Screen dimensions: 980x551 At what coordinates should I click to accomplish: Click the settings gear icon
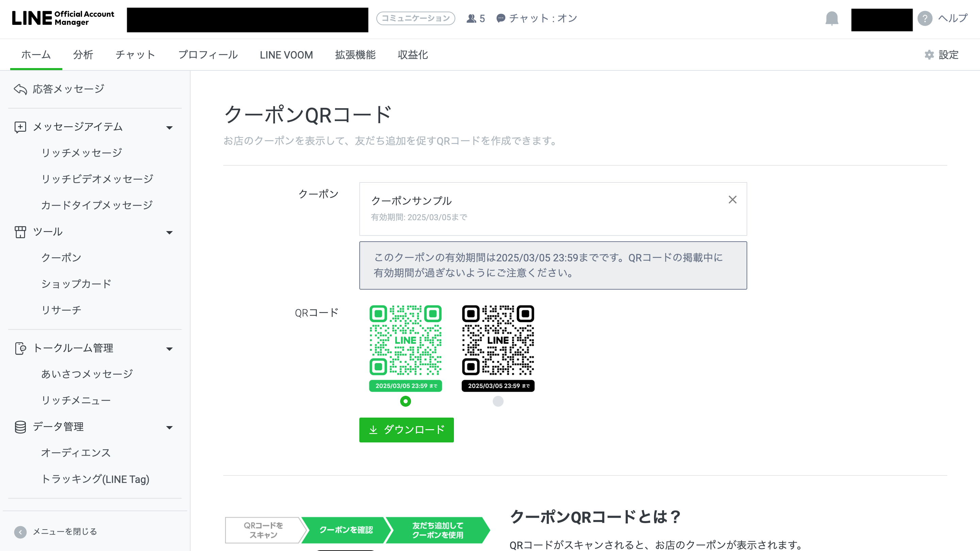929,55
